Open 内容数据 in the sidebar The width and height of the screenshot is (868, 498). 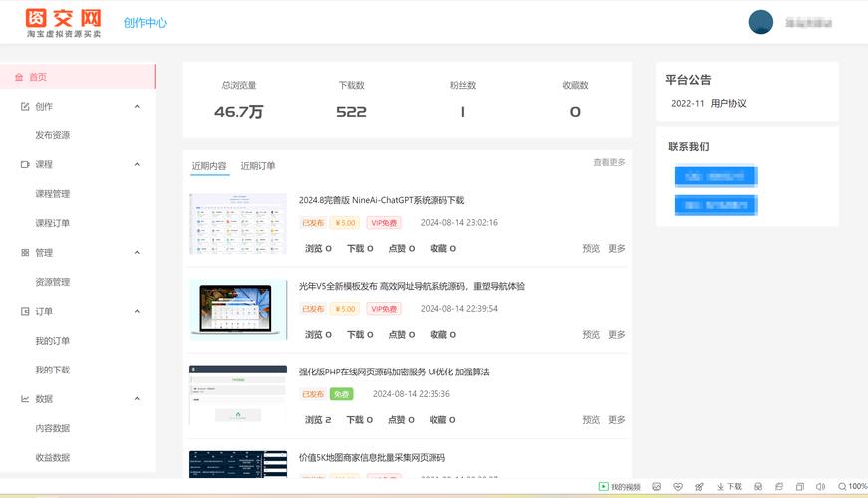coord(53,429)
